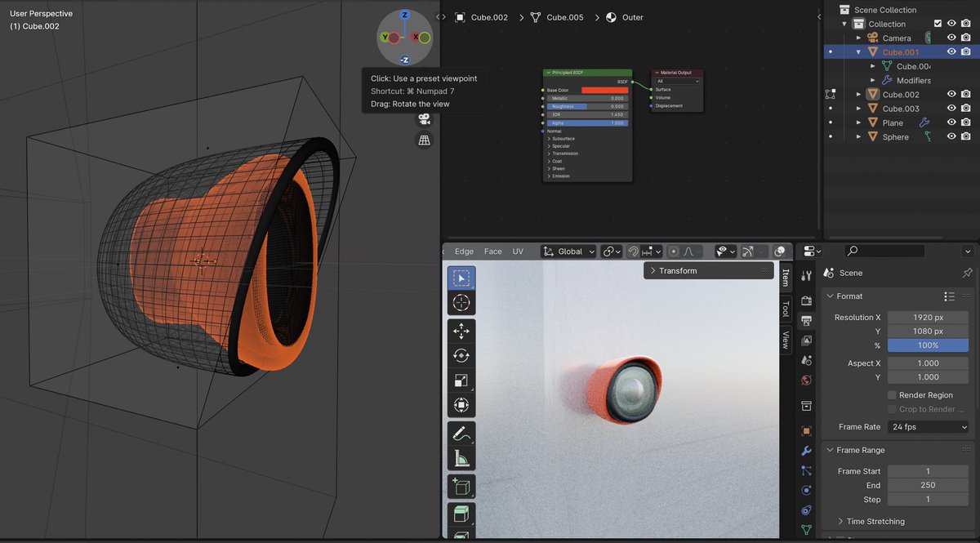
Task: Collapse the Format panel
Action: coord(830,296)
